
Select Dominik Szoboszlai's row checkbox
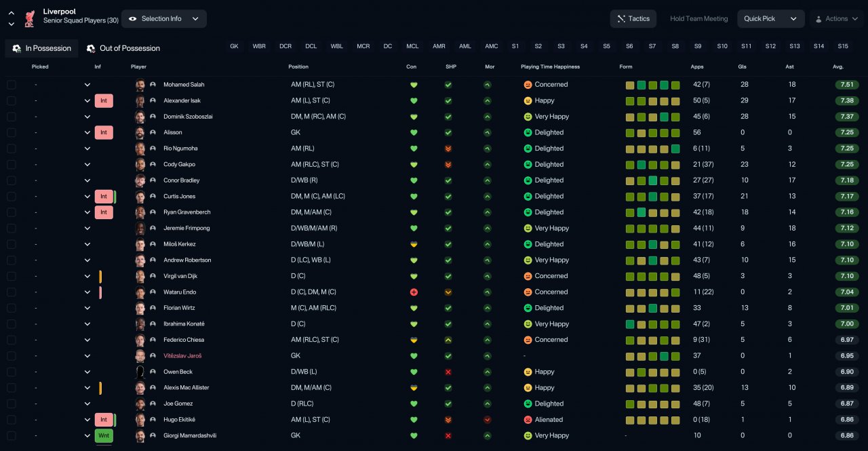tap(12, 117)
